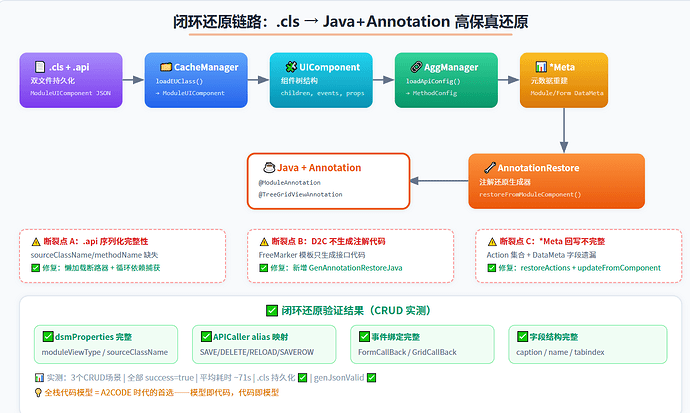Screen dimensions: 690x413
Task: Click the check icon beside dsmProperties 完整
Action: 48,337
